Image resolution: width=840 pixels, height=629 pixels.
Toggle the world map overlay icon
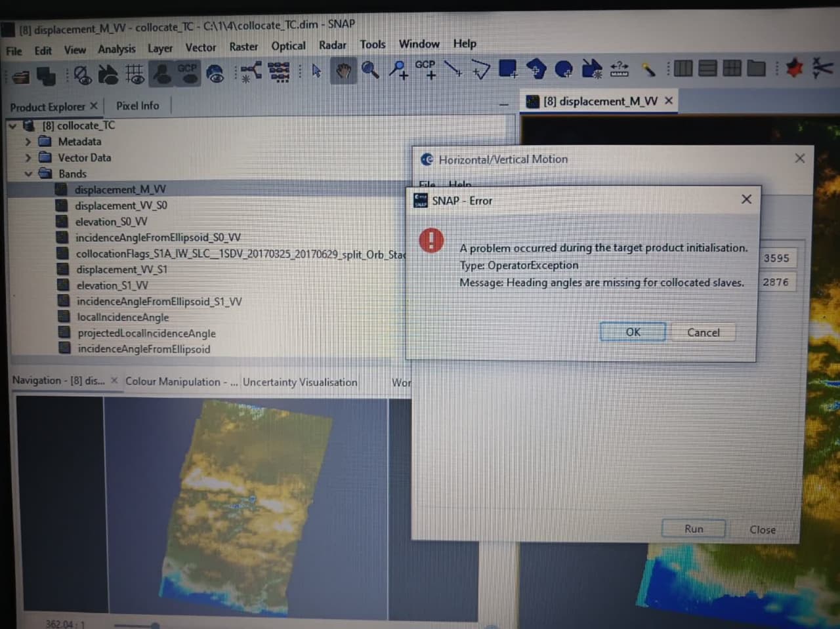pyautogui.click(x=215, y=73)
